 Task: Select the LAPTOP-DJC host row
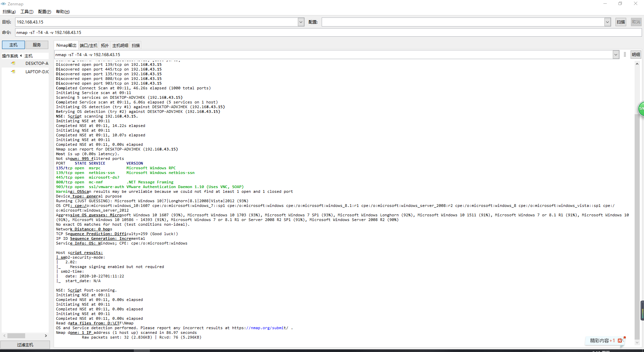tap(25, 72)
